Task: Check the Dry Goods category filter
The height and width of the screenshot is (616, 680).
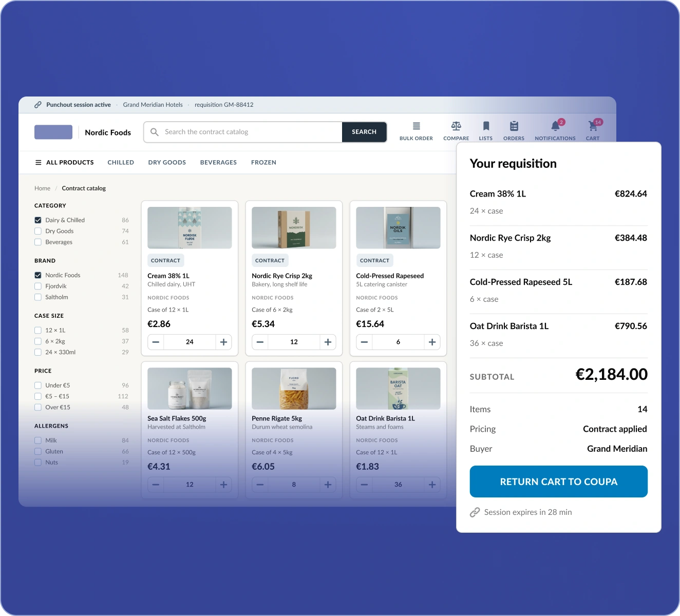Action: coord(38,231)
